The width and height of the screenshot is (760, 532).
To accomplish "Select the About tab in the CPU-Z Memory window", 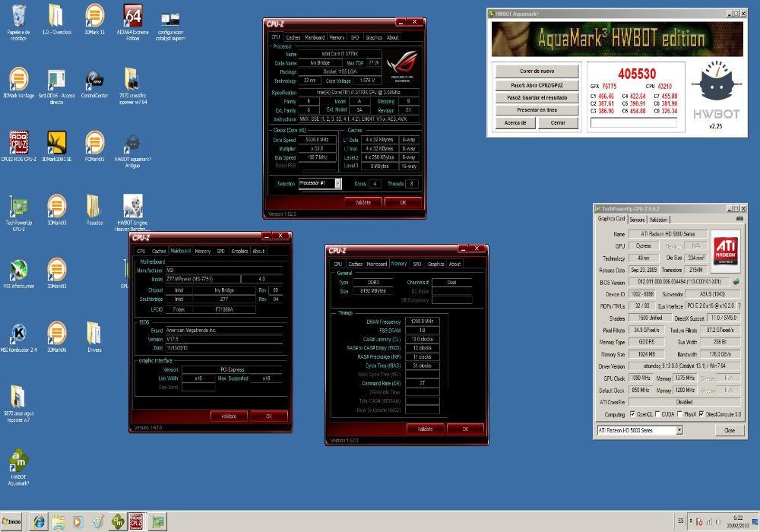I will tap(454, 264).
